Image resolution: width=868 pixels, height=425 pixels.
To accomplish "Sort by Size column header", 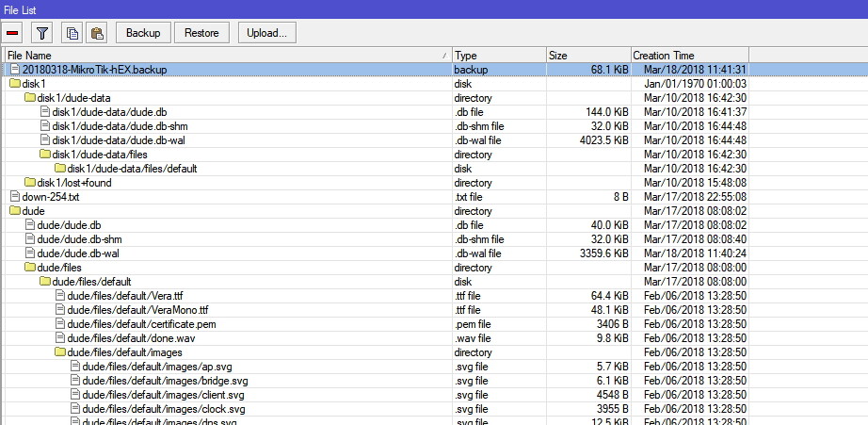I will click(x=589, y=56).
